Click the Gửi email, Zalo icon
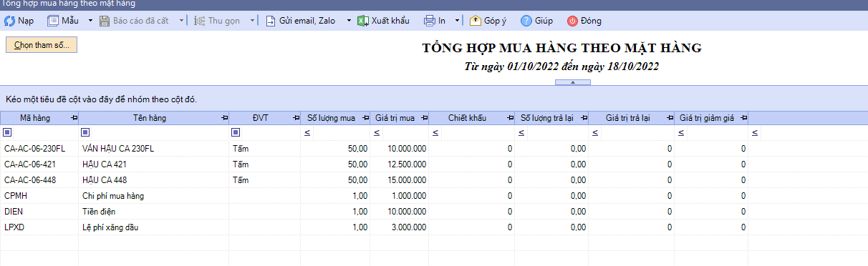Viewport: 868px width, 266px height. pos(271,21)
